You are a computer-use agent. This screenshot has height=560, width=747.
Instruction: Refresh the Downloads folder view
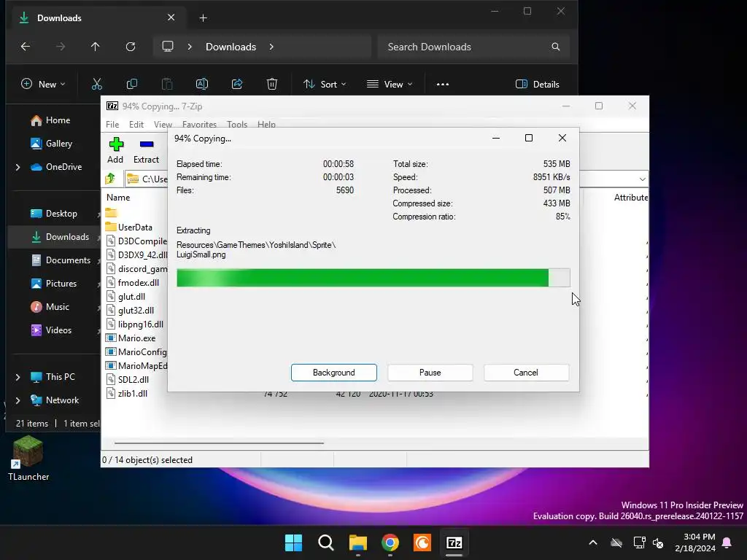pos(131,47)
